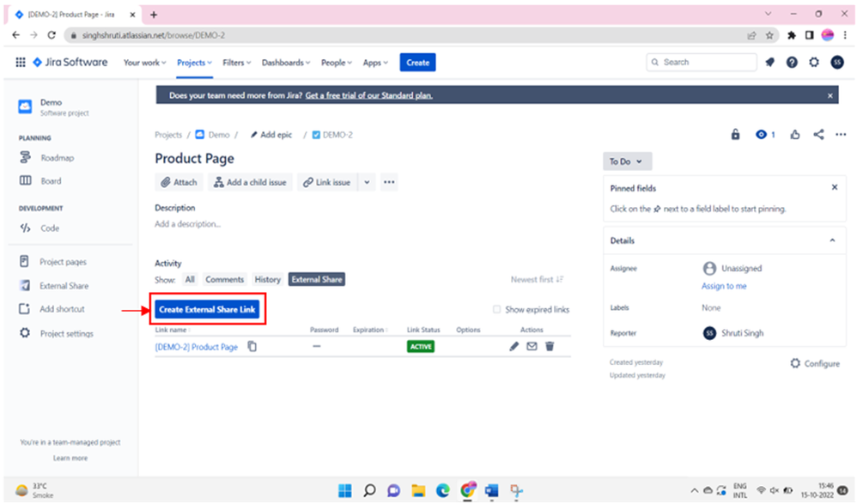Open Windows taskbar search
857x504 pixels.
[369, 490]
